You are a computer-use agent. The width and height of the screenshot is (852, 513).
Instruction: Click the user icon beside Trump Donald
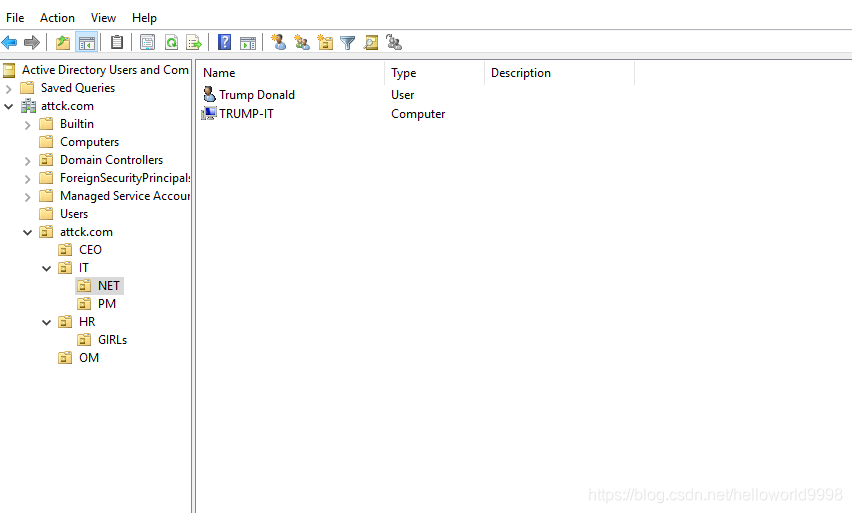click(x=209, y=94)
